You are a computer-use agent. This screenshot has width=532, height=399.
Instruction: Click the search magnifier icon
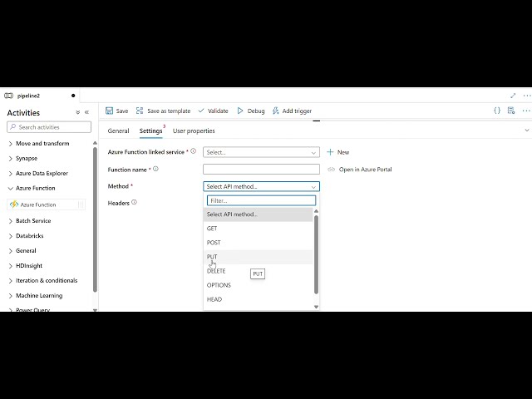13,127
